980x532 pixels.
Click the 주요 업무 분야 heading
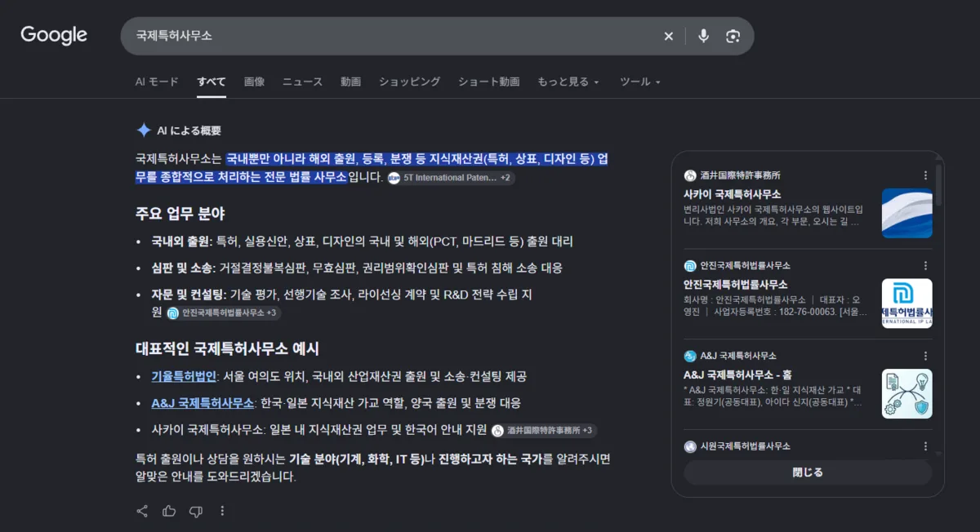tap(180, 214)
